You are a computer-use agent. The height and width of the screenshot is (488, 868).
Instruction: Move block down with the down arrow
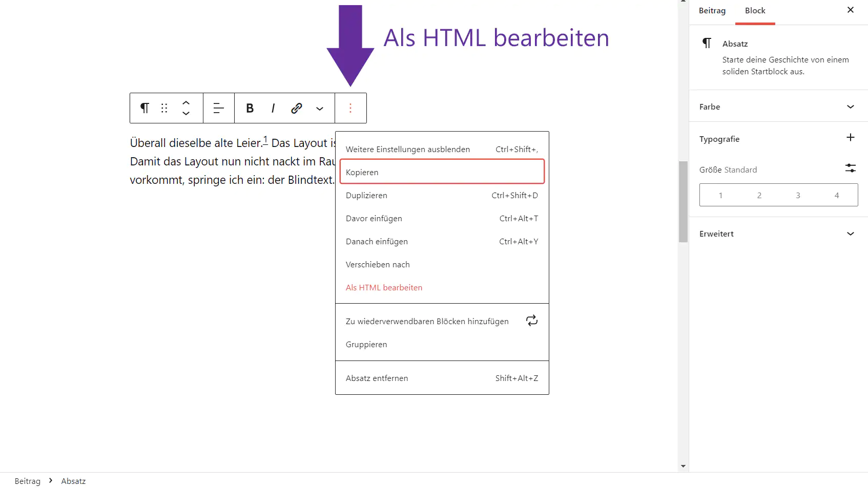point(186,113)
